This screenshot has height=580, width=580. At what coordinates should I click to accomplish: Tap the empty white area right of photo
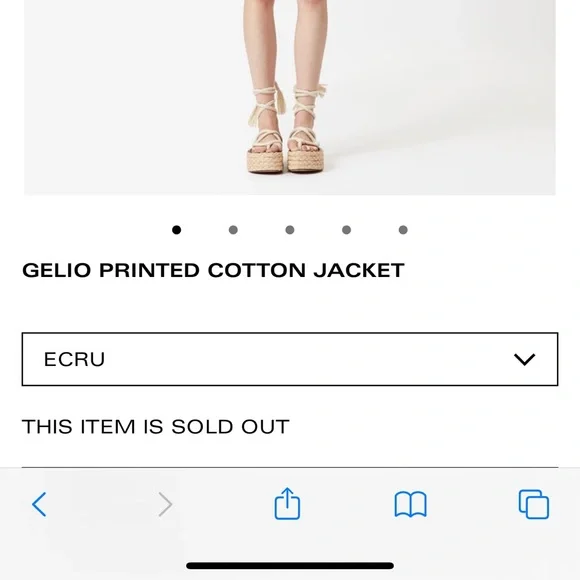point(568,97)
